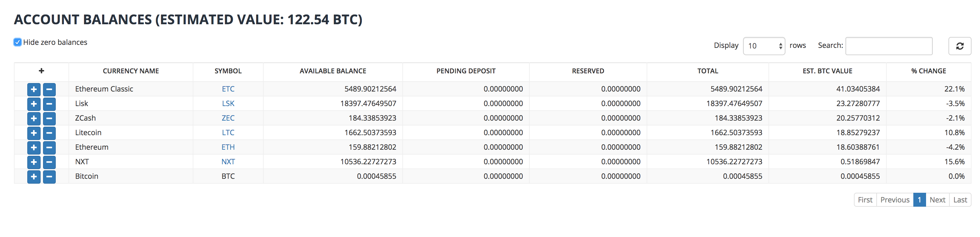The height and width of the screenshot is (237, 980).
Task: Click the plus deposit icon for Bitcoin
Action: (x=34, y=176)
